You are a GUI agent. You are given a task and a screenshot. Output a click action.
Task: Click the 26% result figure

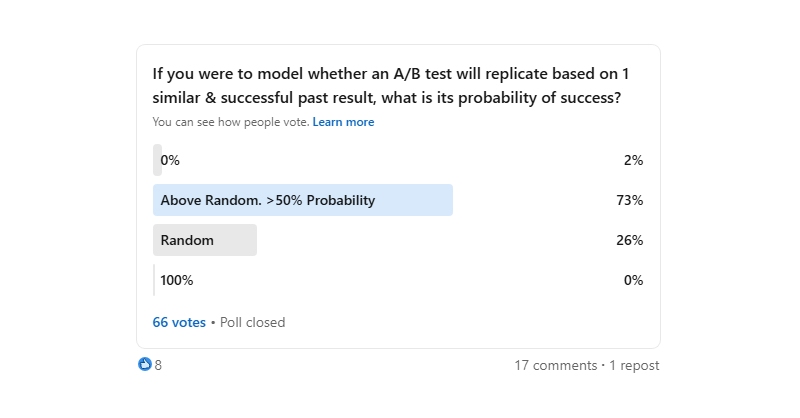click(x=629, y=240)
